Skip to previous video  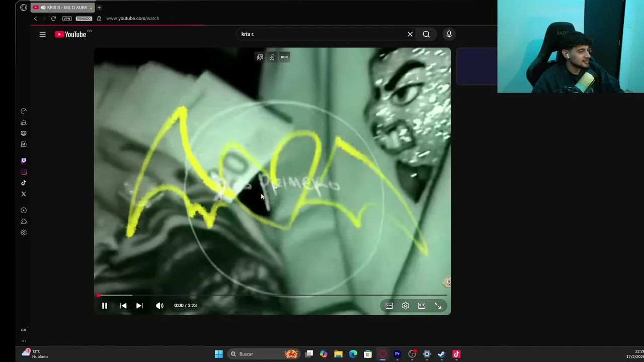click(x=123, y=306)
